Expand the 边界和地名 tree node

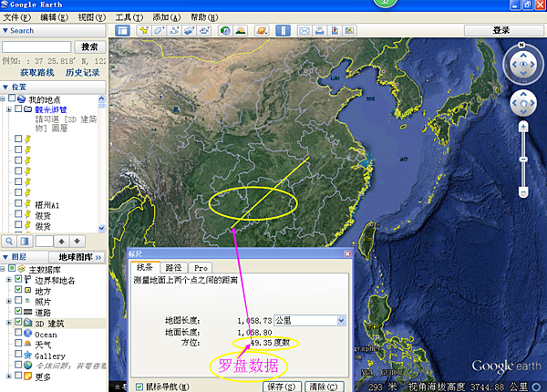click(9, 279)
